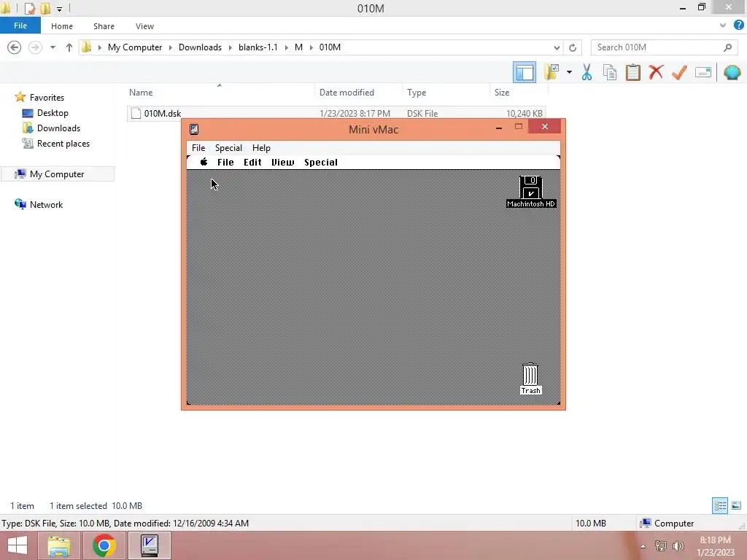The image size is (747, 560).
Task: Switch to the Share ribbon tab
Action: (104, 26)
